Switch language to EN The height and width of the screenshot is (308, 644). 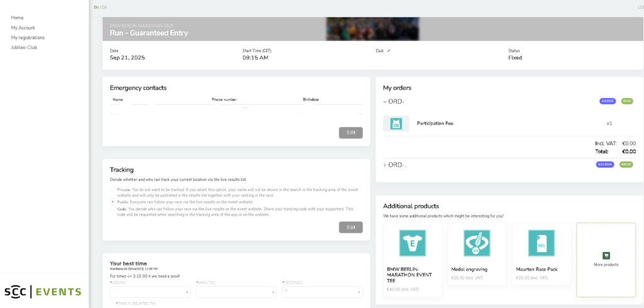96,8
